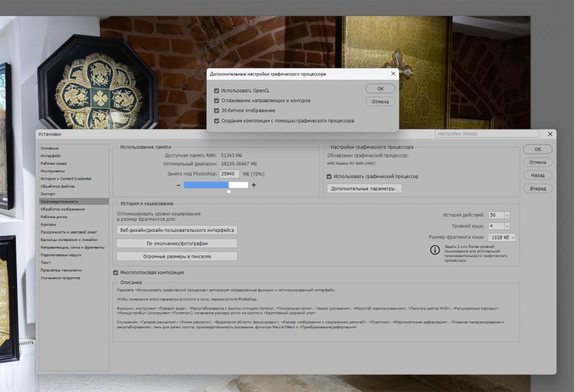Click the Вперед button
574x392 pixels.
pyautogui.click(x=538, y=189)
